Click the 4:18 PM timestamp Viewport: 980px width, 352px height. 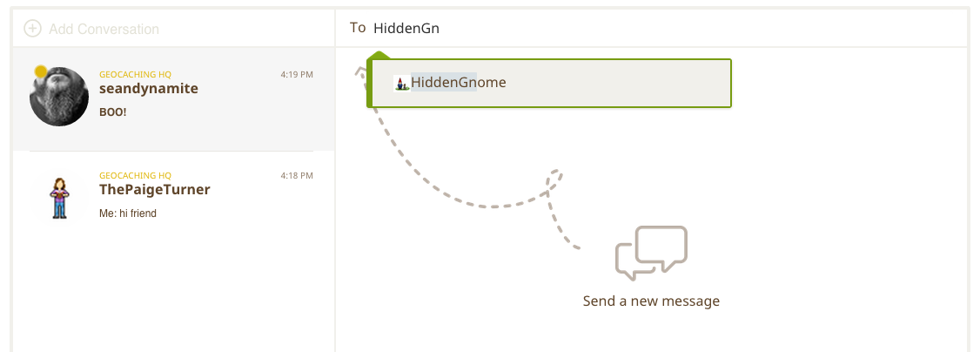click(x=297, y=176)
